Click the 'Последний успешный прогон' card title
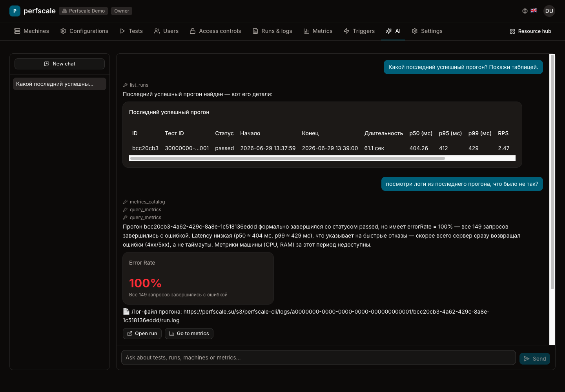 click(169, 112)
